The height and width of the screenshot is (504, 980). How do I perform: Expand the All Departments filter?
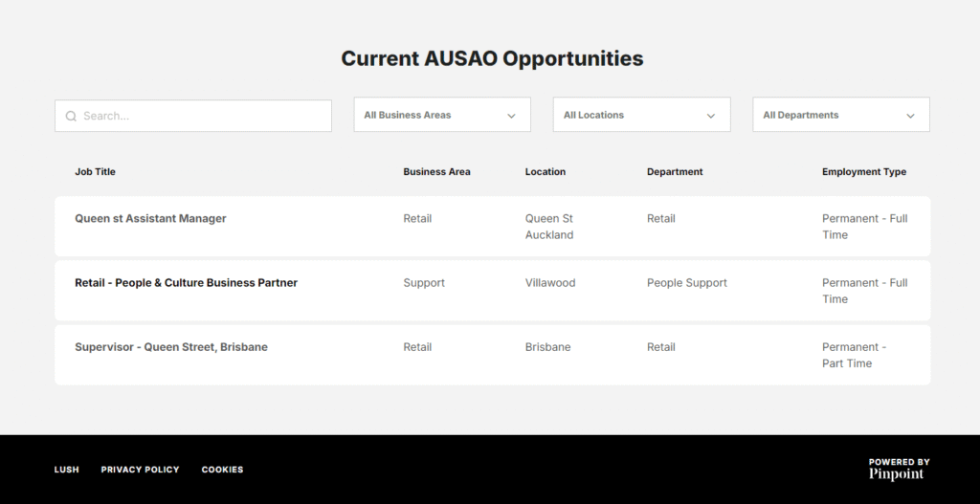tap(840, 115)
